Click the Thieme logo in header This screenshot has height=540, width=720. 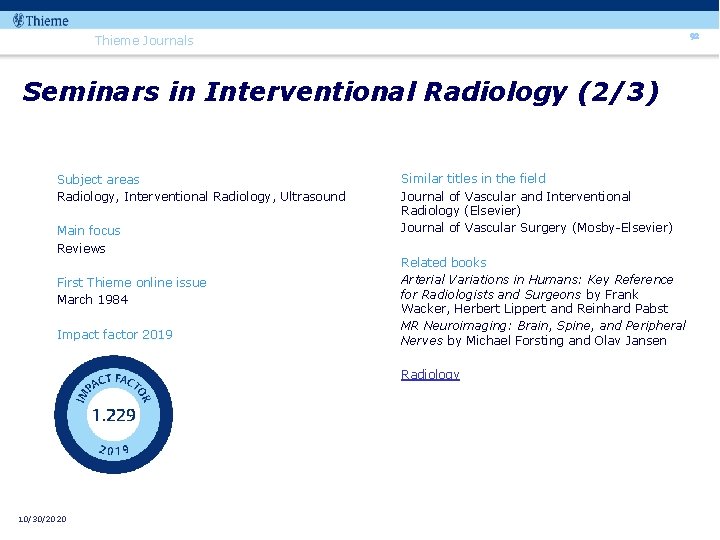click(41, 21)
